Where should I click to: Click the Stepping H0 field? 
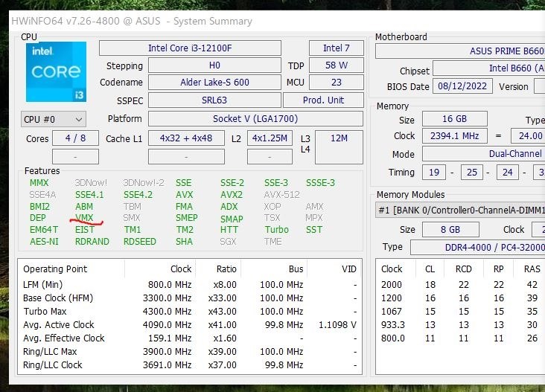[214, 65]
